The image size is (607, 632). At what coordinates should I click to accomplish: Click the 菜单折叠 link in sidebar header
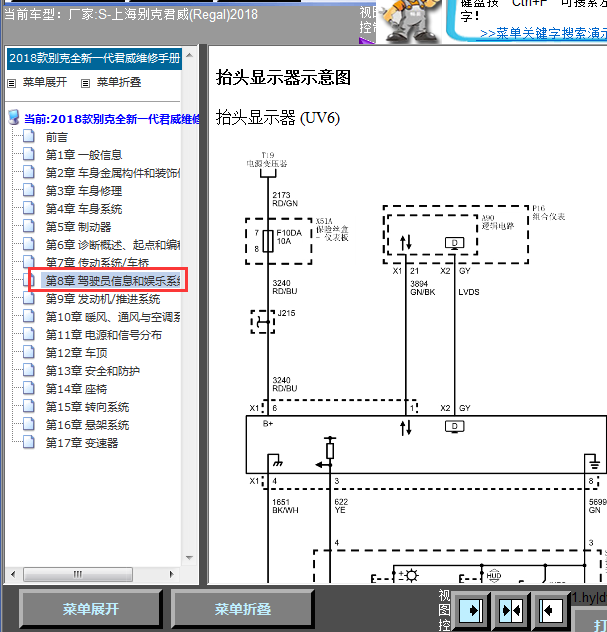[x=119, y=82]
